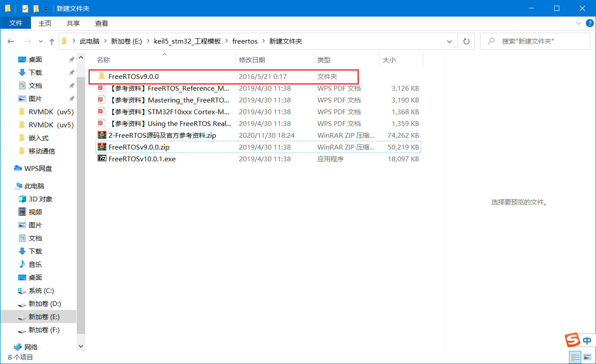Select the FreeRTOSv10.0.1.exe 7z icon
The height and width of the screenshot is (364, 596).
[102, 159]
